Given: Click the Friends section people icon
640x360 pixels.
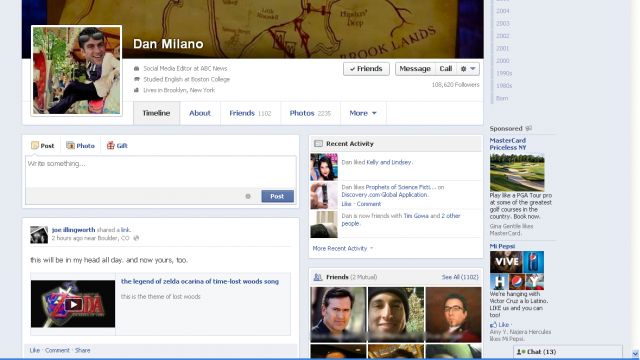Looking at the screenshot, I should pyautogui.click(x=318, y=277).
